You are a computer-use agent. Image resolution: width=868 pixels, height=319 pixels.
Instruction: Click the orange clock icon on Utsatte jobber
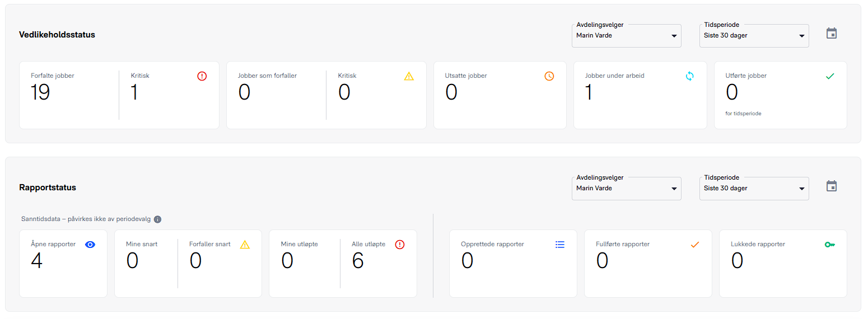coord(549,76)
